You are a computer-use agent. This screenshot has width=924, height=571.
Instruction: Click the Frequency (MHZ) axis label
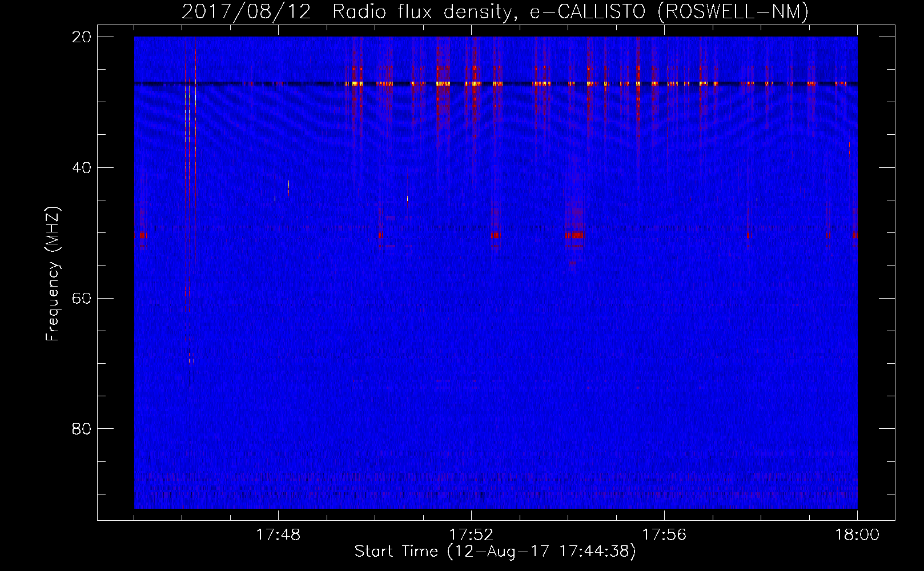[x=53, y=274]
